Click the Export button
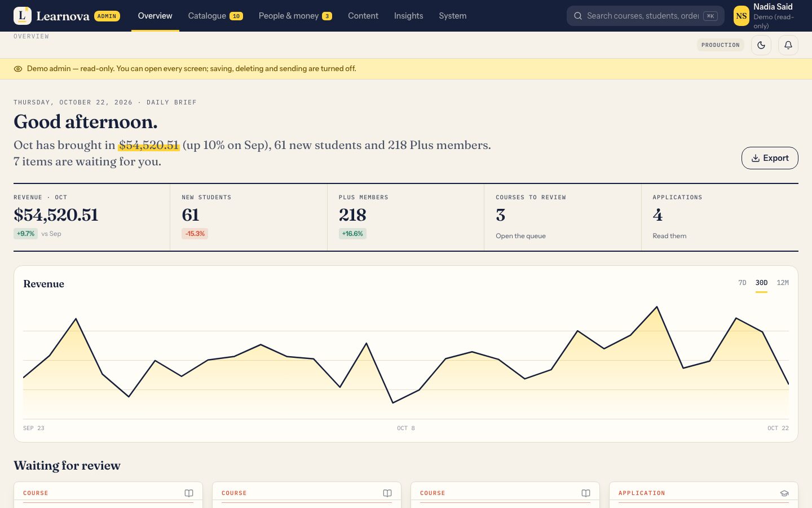This screenshot has height=508, width=812. [x=770, y=158]
